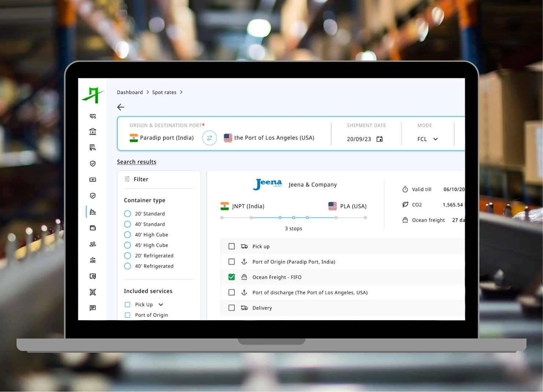Open the FCL mode dropdown
The image size is (543, 392).
point(428,139)
